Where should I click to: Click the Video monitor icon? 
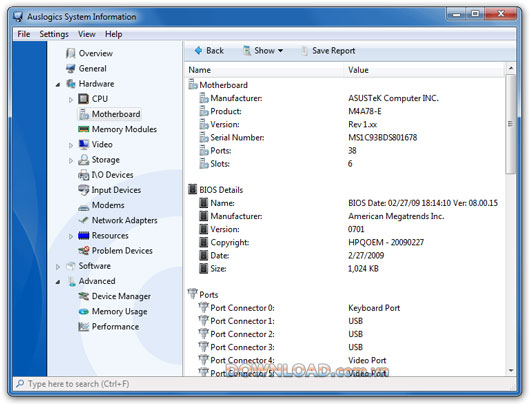click(83, 144)
